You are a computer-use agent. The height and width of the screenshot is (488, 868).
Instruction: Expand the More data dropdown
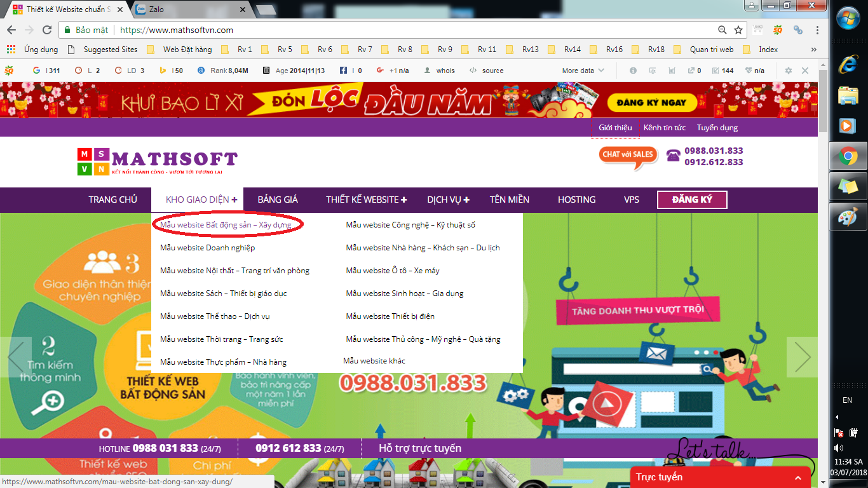(x=583, y=71)
